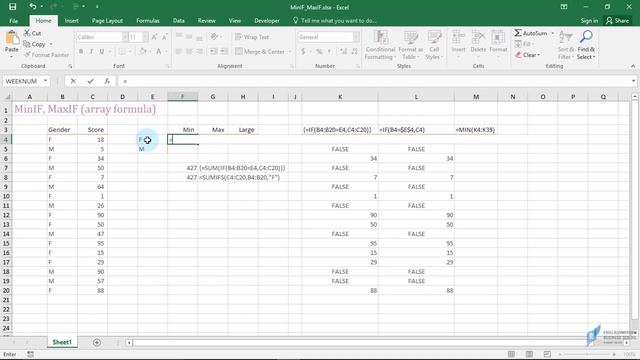Switch to the Insert tab

[x=71, y=20]
